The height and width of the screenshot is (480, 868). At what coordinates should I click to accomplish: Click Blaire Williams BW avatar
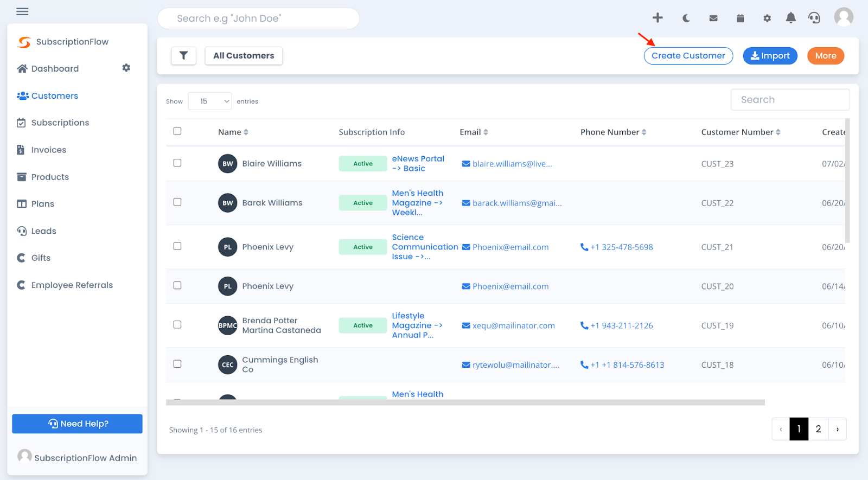228,164
